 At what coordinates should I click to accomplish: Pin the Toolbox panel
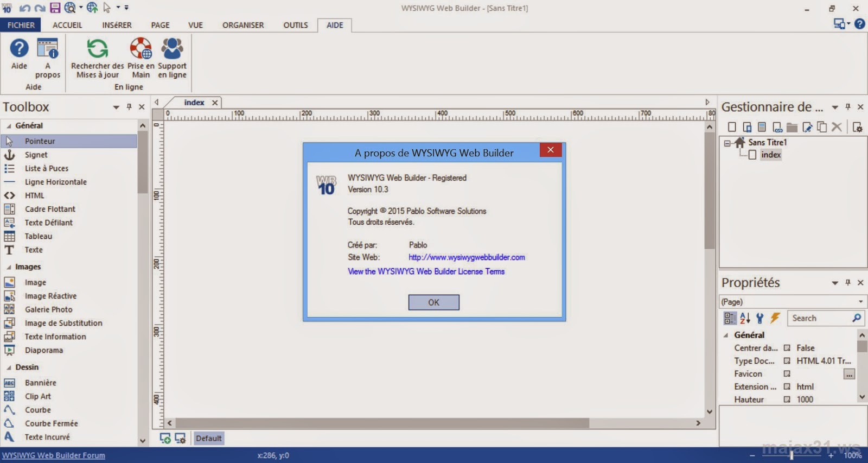click(x=129, y=107)
